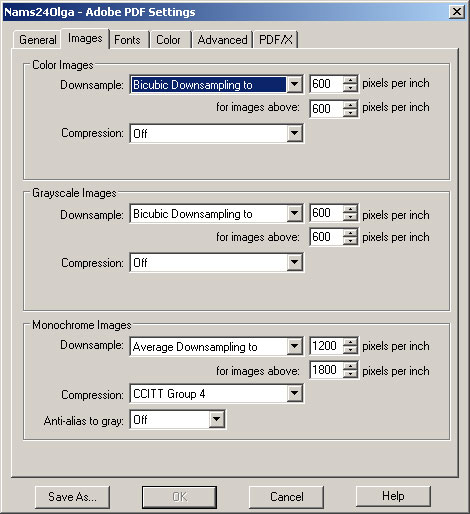This screenshot has height=514, width=470.
Task: Open Anti-alias to gray dropdown
Action: [x=178, y=419]
